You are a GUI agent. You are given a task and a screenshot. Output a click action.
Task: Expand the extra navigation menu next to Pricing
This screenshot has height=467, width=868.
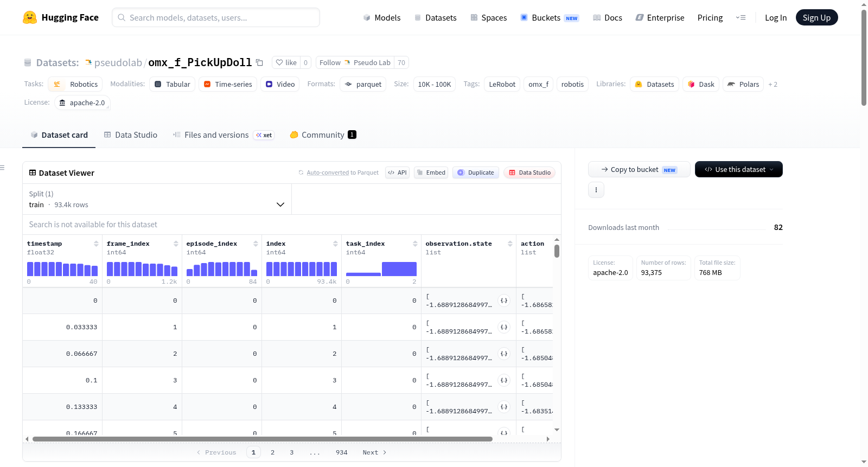[741, 17]
